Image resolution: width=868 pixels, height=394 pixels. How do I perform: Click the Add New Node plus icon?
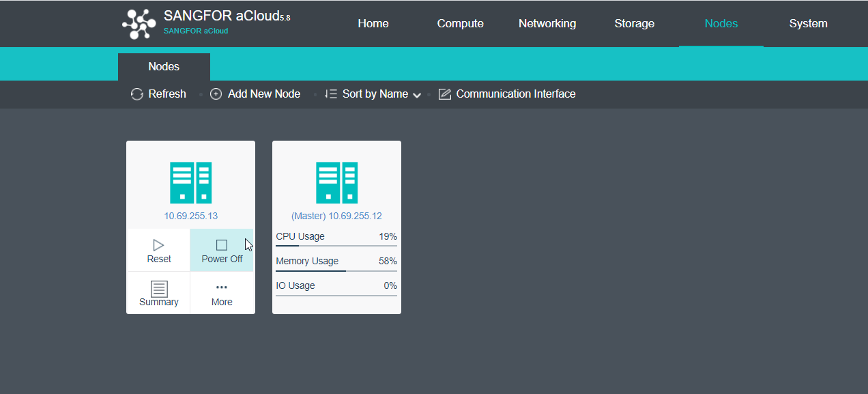pyautogui.click(x=216, y=94)
